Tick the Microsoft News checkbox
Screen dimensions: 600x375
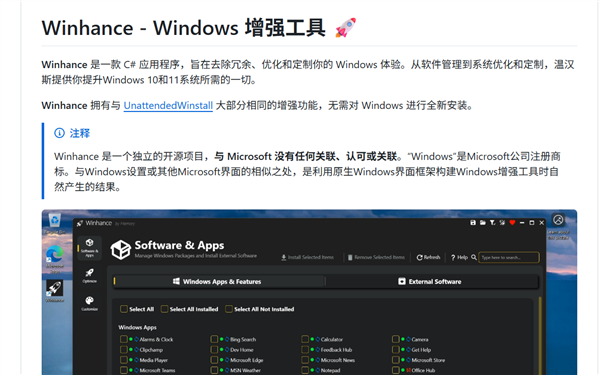pyautogui.click(x=305, y=360)
